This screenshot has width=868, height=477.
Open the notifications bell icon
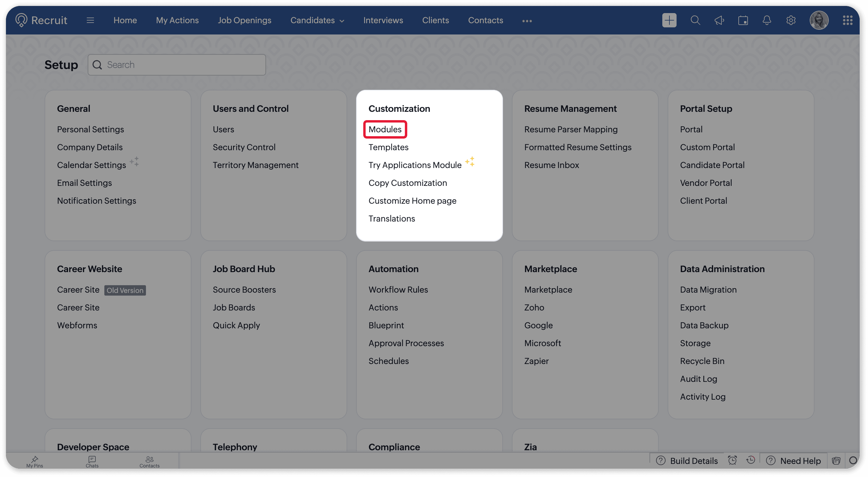pyautogui.click(x=767, y=20)
